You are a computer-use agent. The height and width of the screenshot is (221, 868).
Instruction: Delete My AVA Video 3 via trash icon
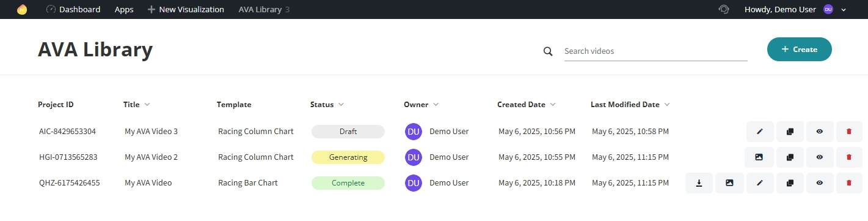coord(849,132)
